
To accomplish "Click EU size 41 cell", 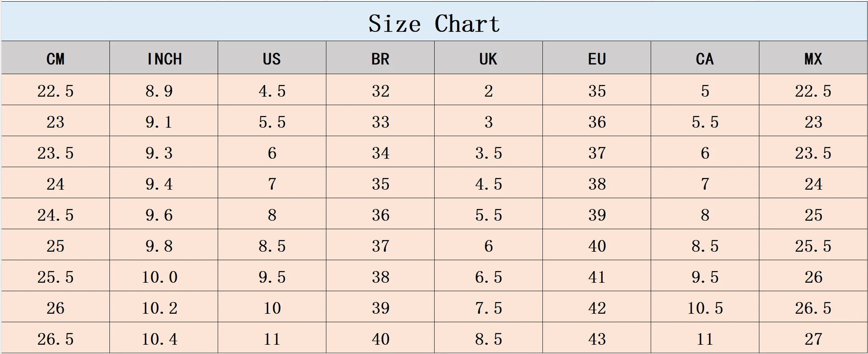I will tap(597, 277).
